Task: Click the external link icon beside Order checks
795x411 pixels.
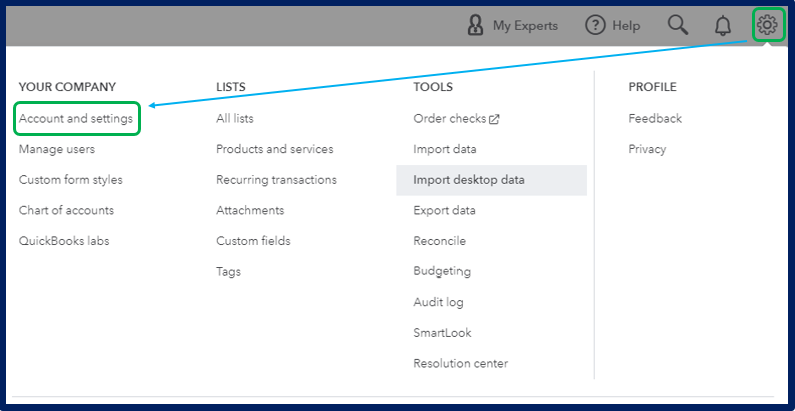Action: 494,120
